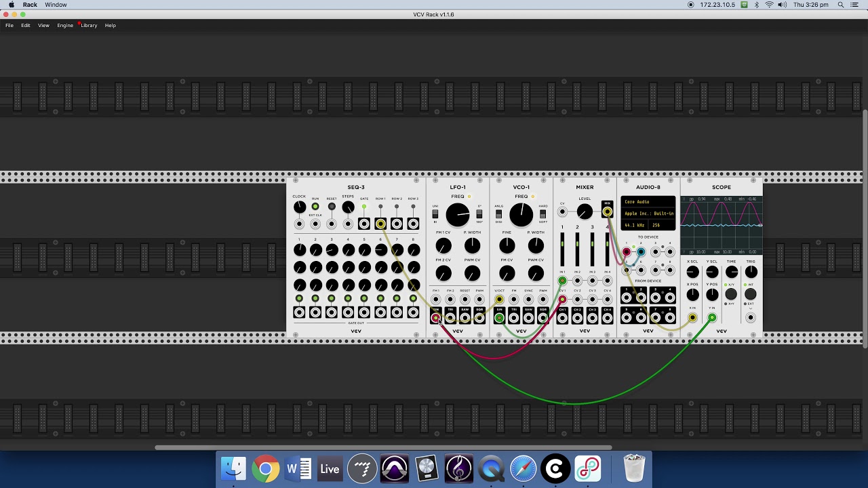This screenshot has width=868, height=488.
Task: Open the 256 block size dropdown
Action: coord(663,225)
